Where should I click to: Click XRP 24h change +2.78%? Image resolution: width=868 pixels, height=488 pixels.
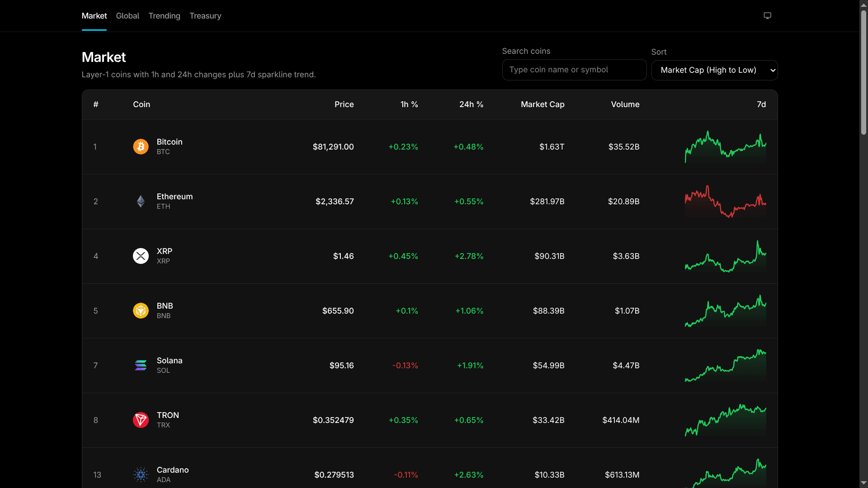[x=469, y=256]
